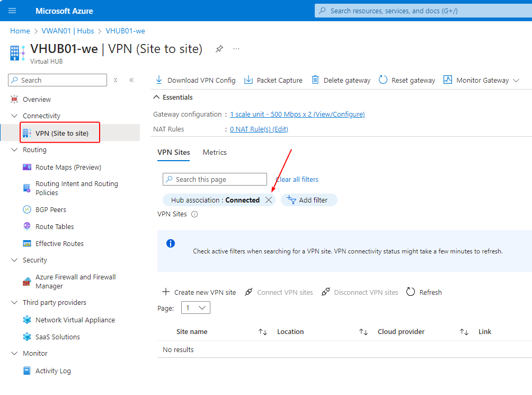Click Connect VPN sites
Image resolution: width=532 pixels, height=395 pixels.
(x=279, y=292)
